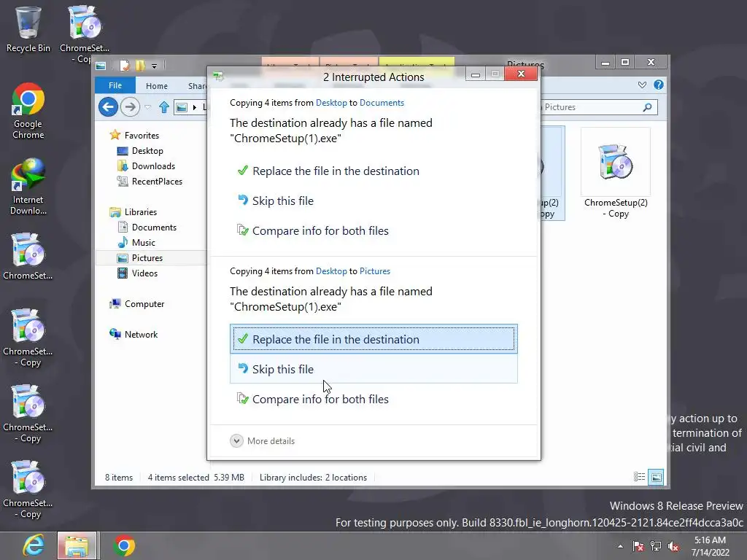Close the 2 Interrupted Actions dialog

(x=521, y=74)
